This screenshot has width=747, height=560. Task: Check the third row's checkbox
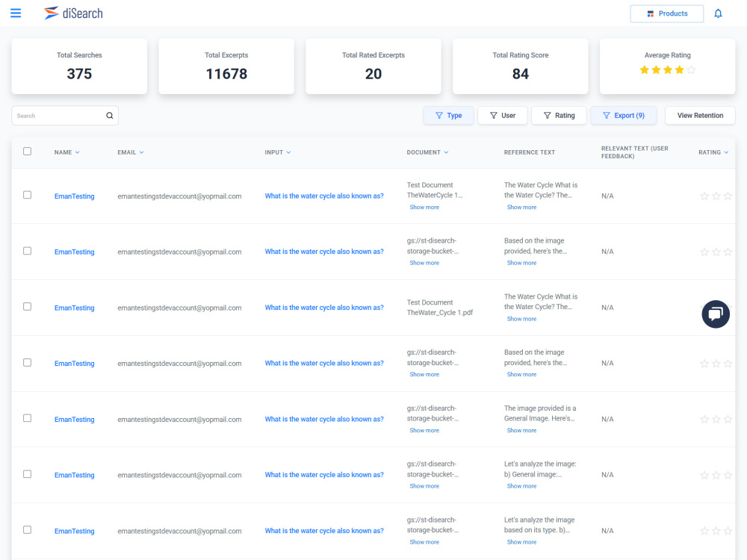pyautogui.click(x=27, y=307)
